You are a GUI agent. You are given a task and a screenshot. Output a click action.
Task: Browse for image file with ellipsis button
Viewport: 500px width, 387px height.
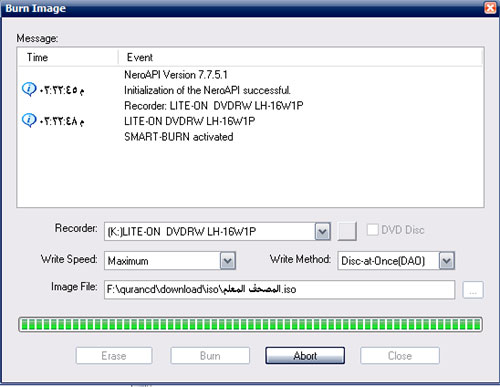[473, 290]
